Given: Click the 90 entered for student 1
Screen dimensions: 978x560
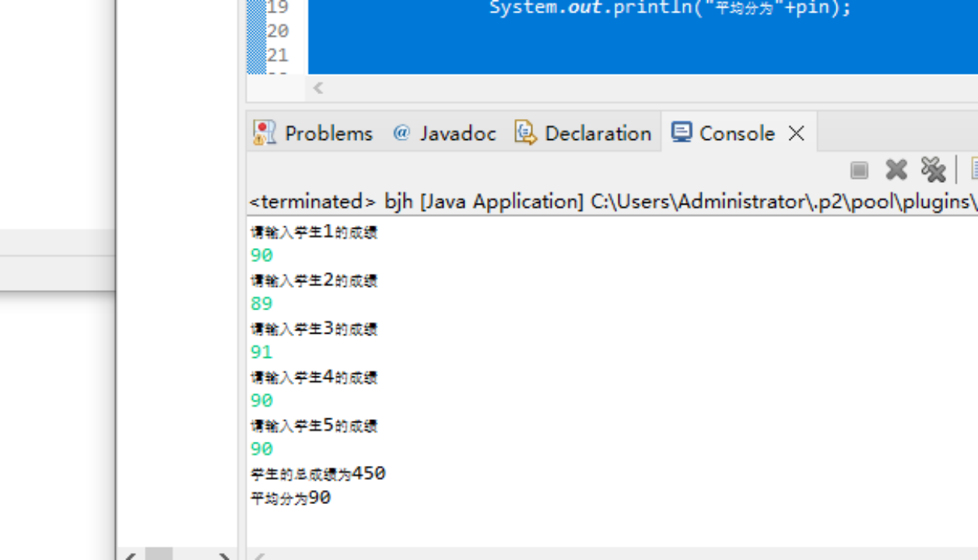Looking at the screenshot, I should tap(261, 256).
